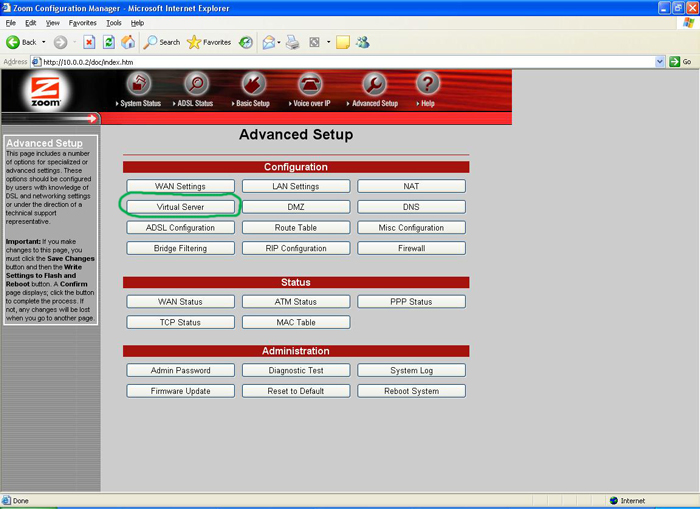Open the File menu
Screen dimensions: 700x509
click(x=11, y=23)
